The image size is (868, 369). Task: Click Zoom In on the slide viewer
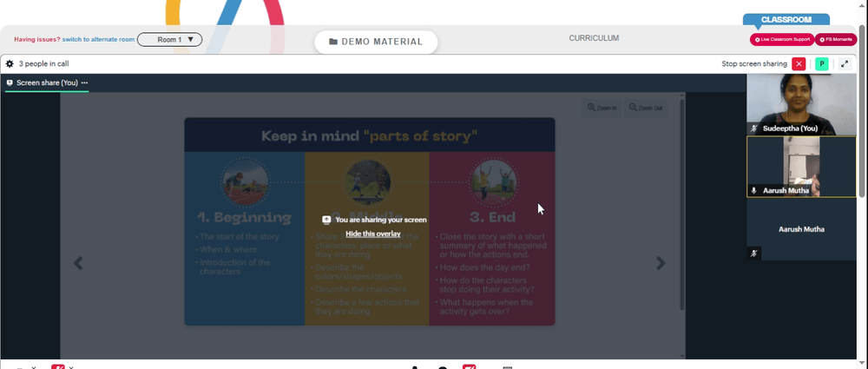pyautogui.click(x=602, y=108)
